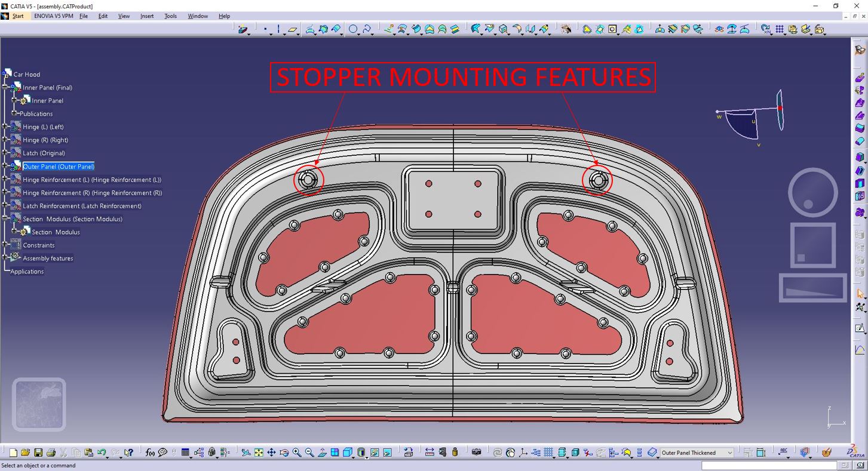
Task: Select the Pan tool icon
Action: [x=271, y=452]
